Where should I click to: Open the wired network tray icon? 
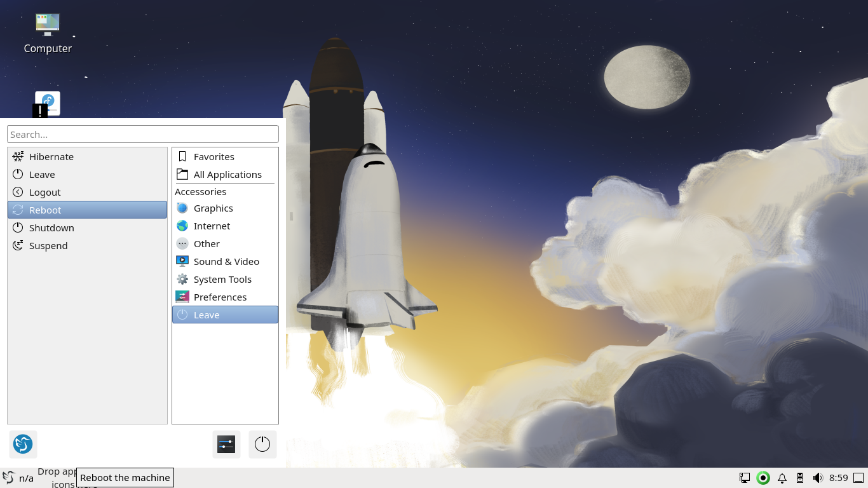click(745, 478)
